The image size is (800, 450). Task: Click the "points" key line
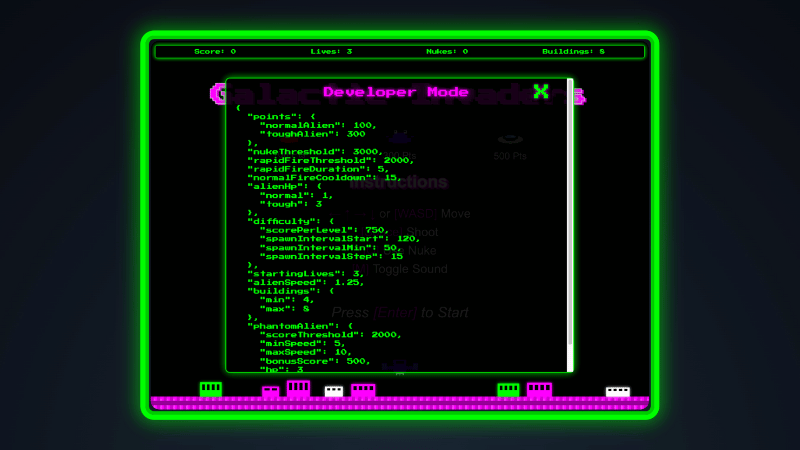282,117
